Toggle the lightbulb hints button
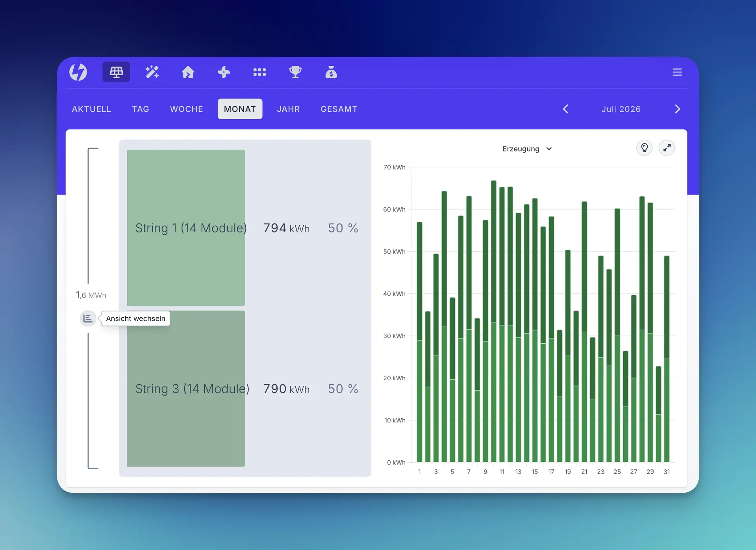The height and width of the screenshot is (550, 756). pos(645,148)
